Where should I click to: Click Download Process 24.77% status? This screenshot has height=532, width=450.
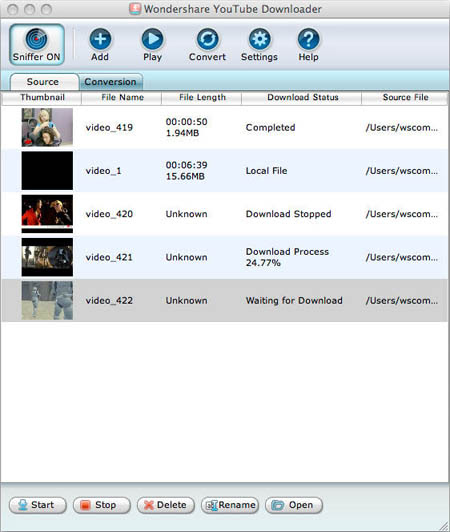tap(287, 257)
